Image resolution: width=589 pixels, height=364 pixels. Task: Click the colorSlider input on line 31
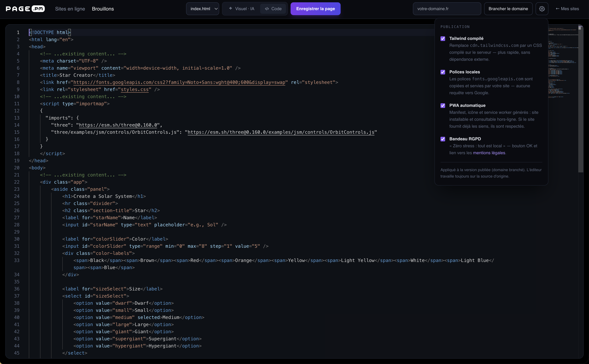pyautogui.click(x=165, y=246)
